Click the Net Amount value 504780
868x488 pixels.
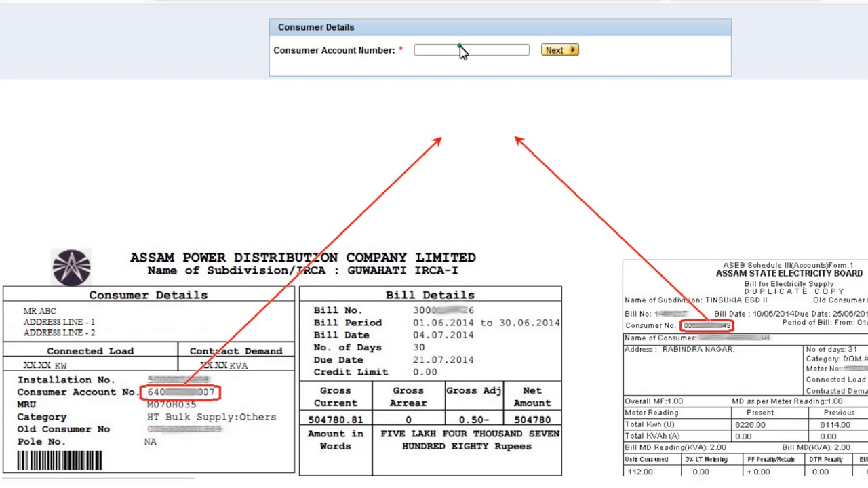[x=532, y=420]
